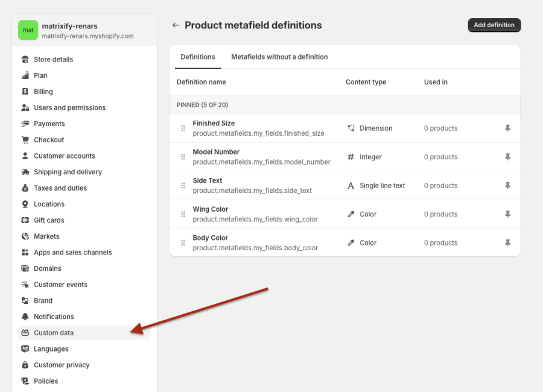Click the Integer # icon for Model Number
Viewport: 543px width, 392px height.
(351, 157)
